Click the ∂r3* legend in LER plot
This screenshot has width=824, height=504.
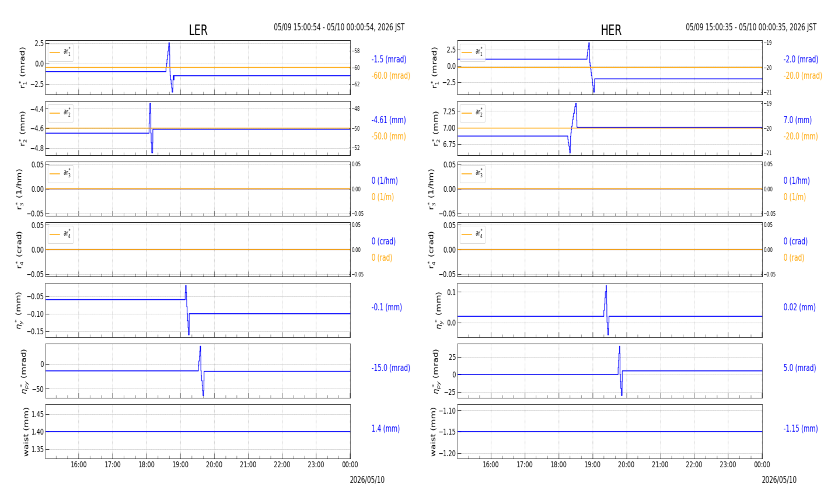coord(61,174)
